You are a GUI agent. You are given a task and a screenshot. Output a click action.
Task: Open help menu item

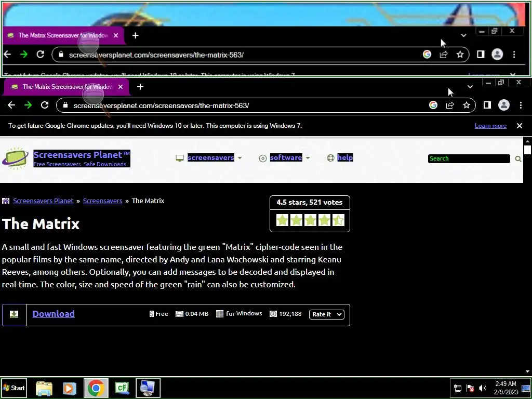click(x=345, y=157)
